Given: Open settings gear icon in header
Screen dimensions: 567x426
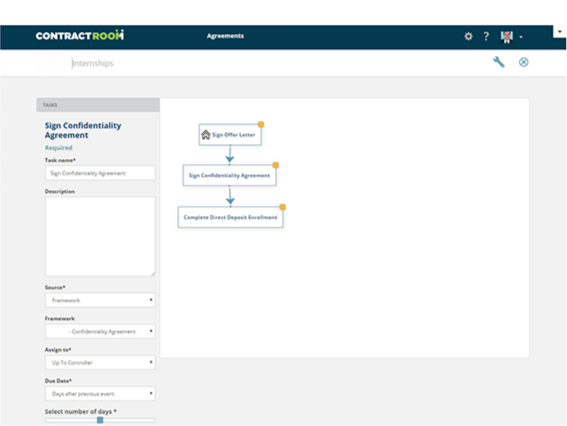Looking at the screenshot, I should (468, 36).
